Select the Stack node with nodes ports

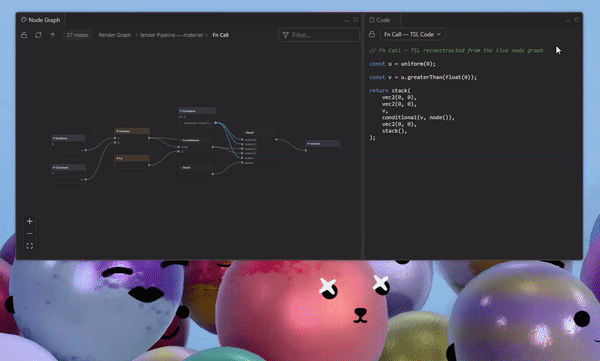pyautogui.click(x=259, y=147)
